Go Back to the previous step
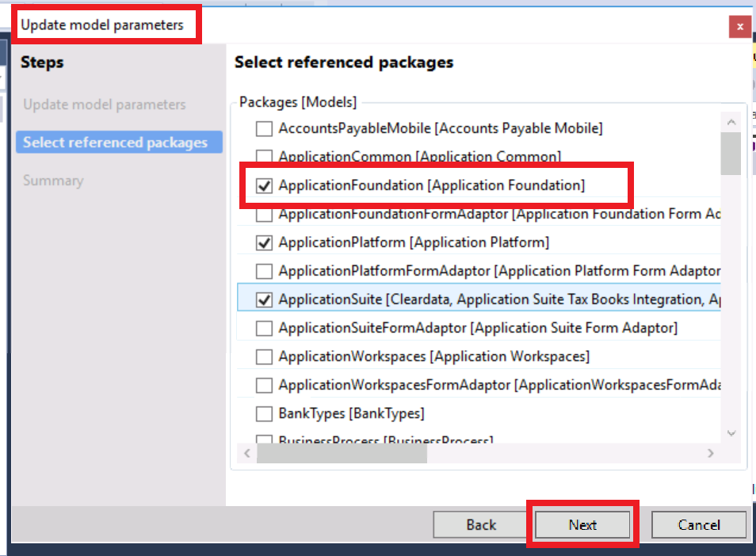 481,524
